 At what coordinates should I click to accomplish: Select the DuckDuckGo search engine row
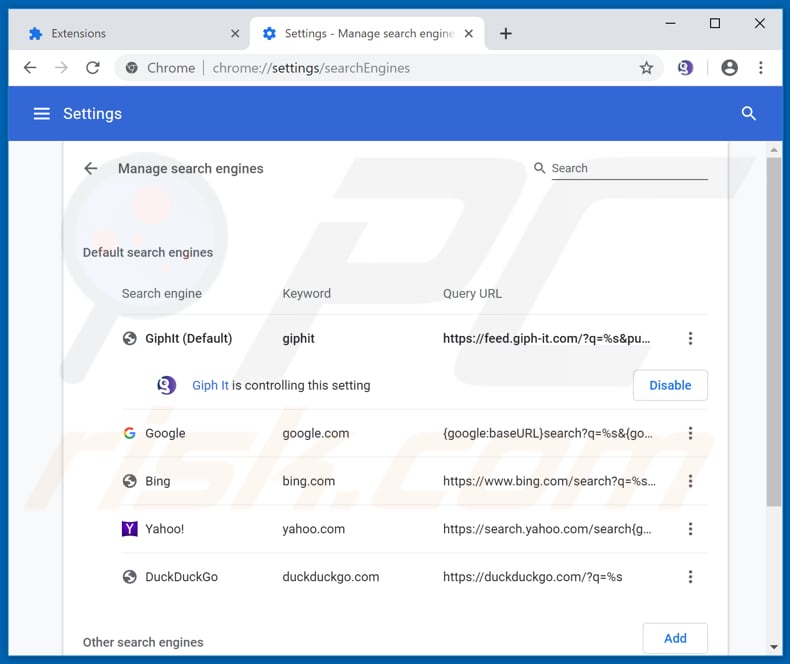[x=414, y=577]
